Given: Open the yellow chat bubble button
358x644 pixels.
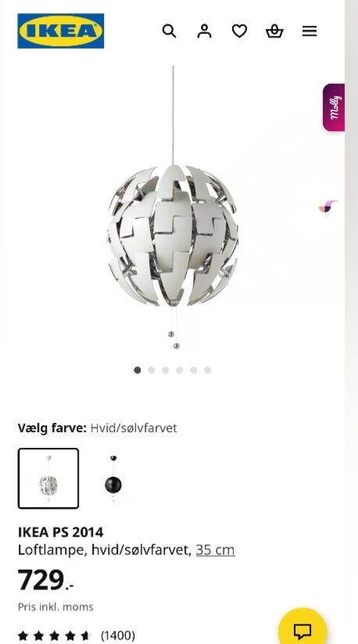Looking at the screenshot, I should click(303, 627).
